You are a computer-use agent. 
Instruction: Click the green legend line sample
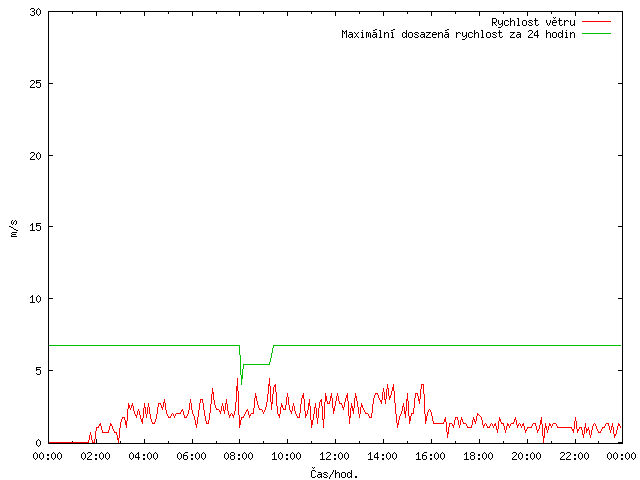596,34
